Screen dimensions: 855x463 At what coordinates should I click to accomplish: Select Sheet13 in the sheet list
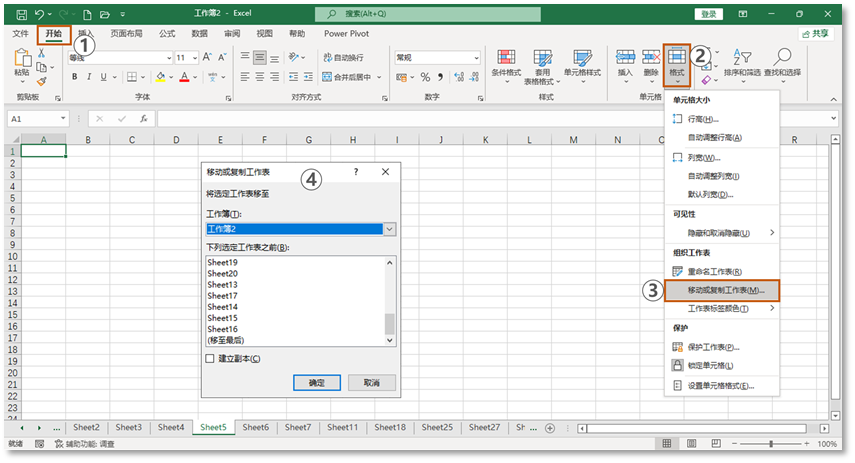[223, 285]
